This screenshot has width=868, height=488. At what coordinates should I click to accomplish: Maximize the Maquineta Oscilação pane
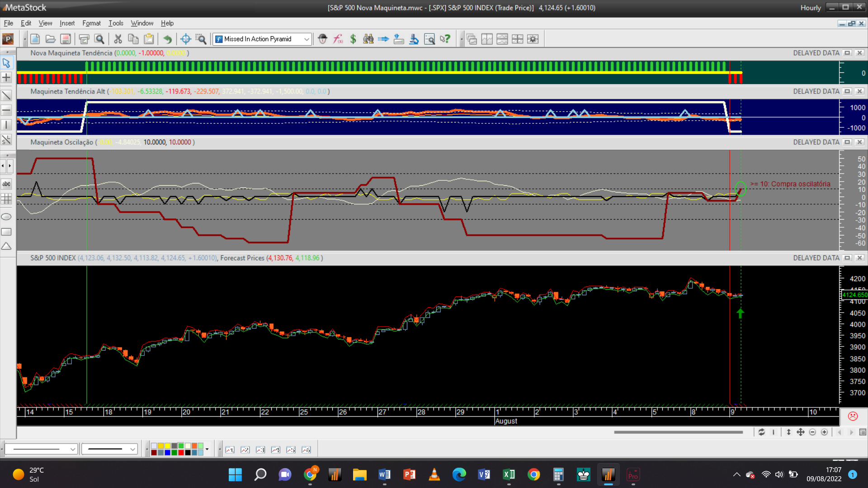pyautogui.click(x=848, y=142)
